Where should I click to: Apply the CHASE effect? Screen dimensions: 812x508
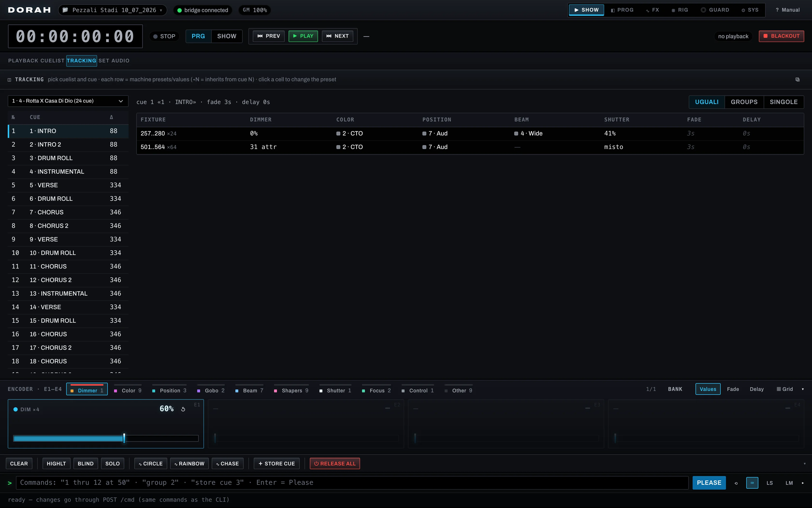227,464
